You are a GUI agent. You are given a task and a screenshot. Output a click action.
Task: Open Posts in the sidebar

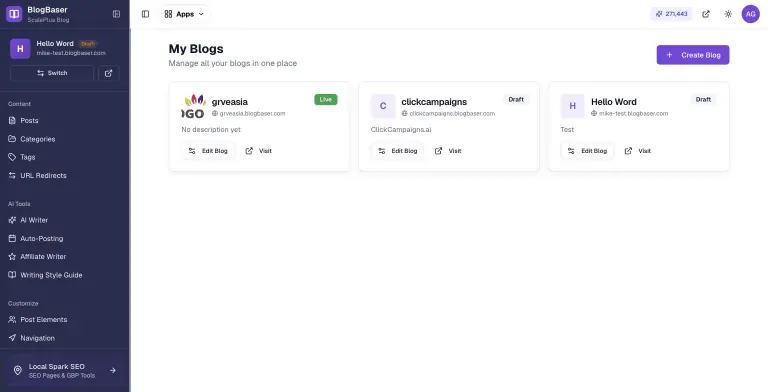coord(29,120)
